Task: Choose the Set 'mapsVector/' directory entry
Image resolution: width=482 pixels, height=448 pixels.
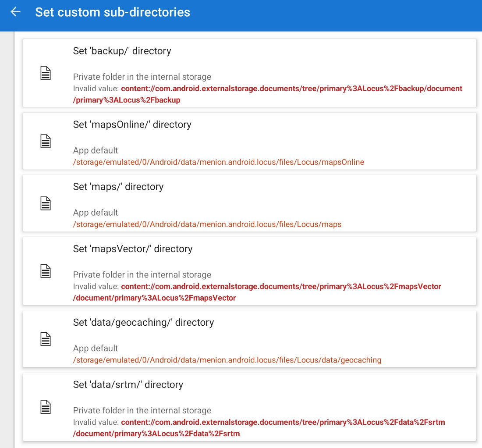Action: [132, 249]
